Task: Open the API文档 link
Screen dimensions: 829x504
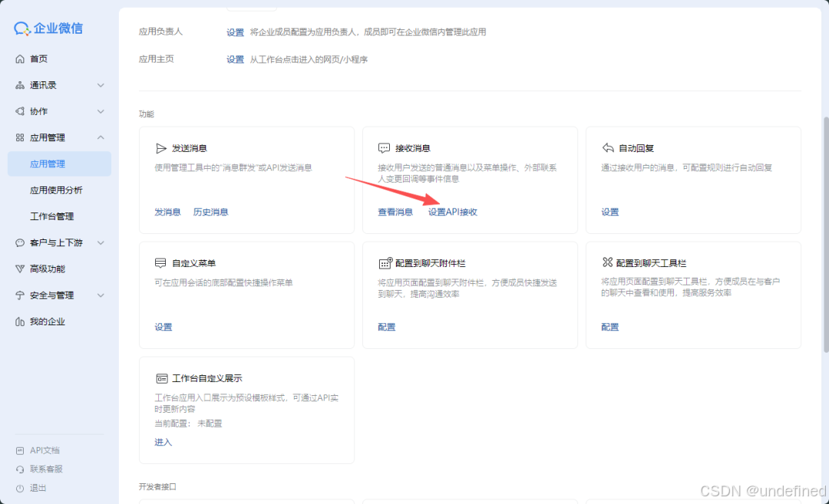Action: [45, 450]
